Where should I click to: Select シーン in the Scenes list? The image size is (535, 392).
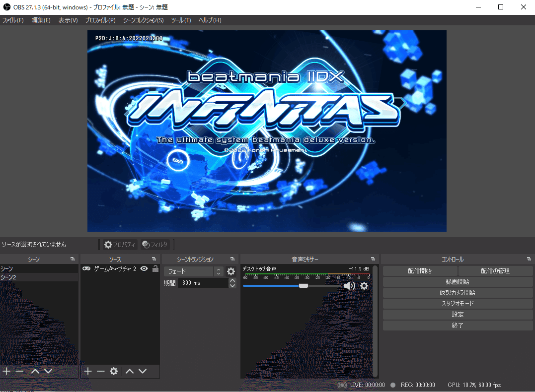[39, 268]
